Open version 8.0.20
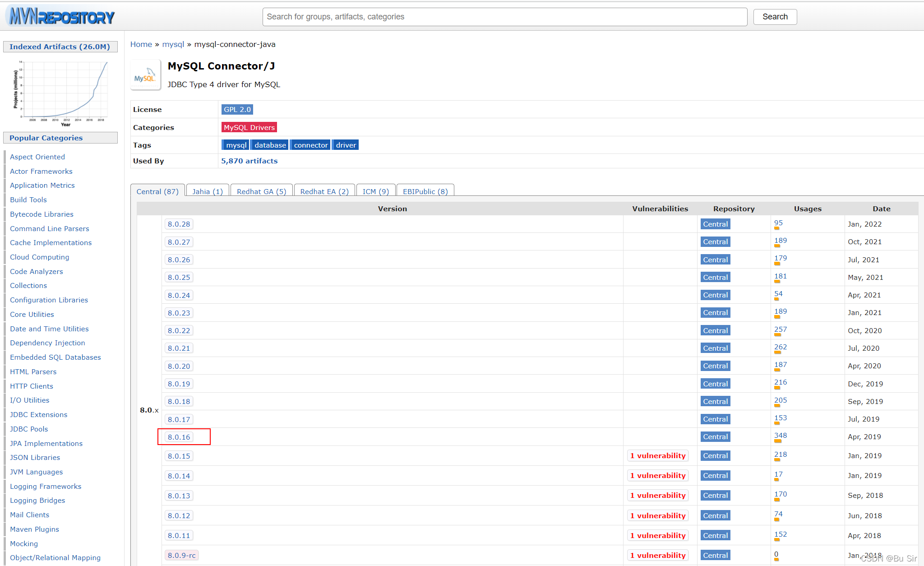Image resolution: width=924 pixels, height=566 pixels. 179,366
